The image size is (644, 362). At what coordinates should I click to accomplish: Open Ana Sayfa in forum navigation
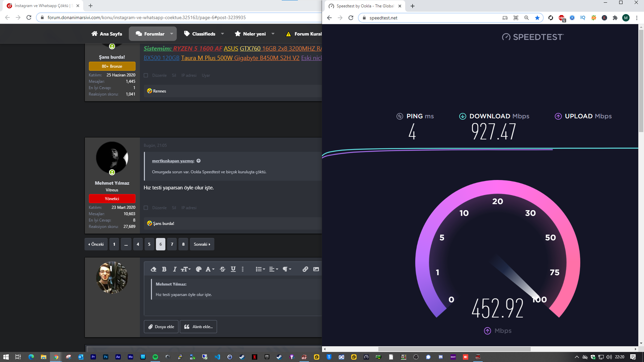click(107, 34)
